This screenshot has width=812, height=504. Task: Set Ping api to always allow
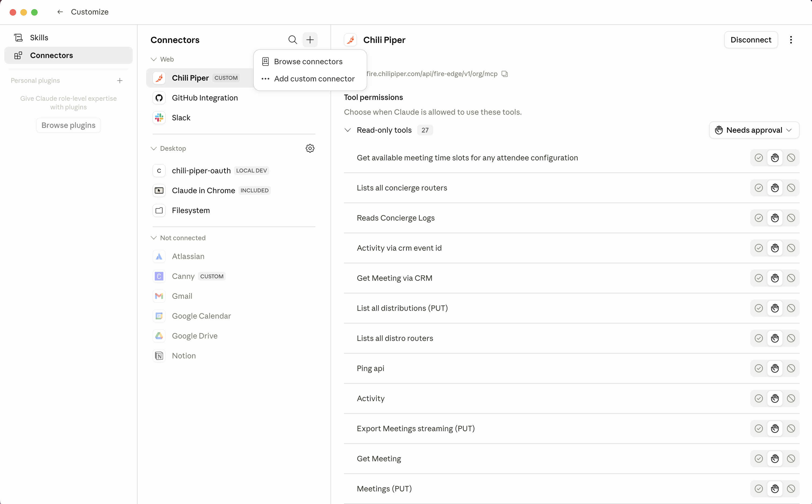(759, 368)
